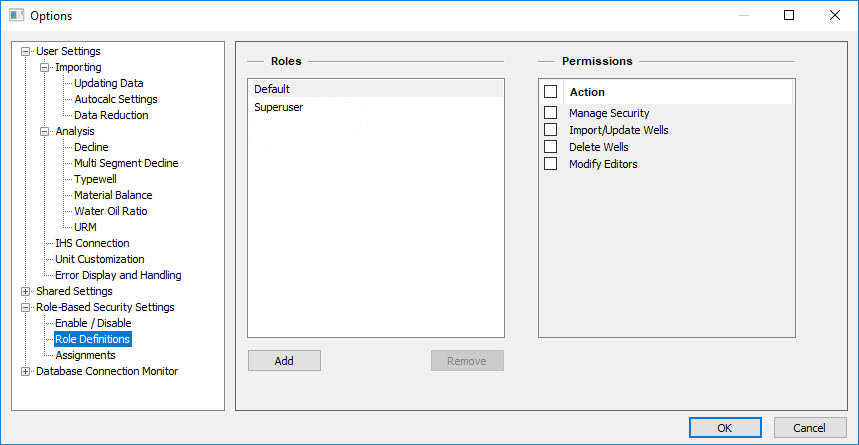Click OK to confirm options
This screenshot has height=445, width=859.
pos(724,428)
